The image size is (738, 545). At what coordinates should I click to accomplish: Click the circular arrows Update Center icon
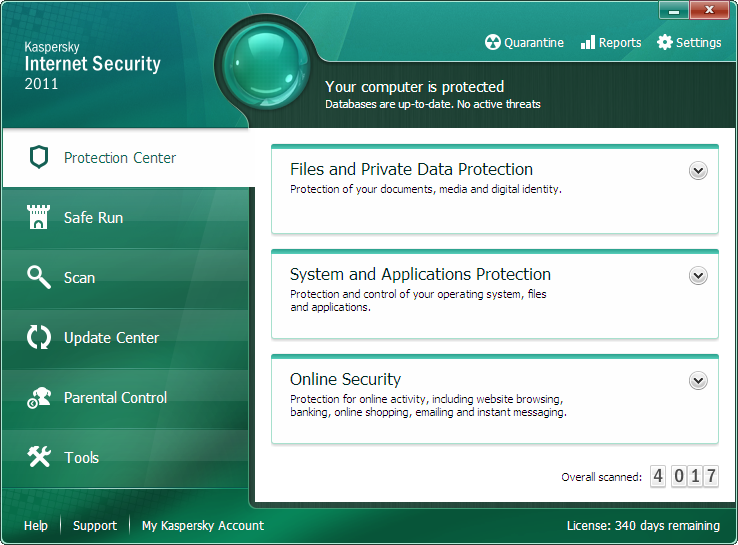[39, 337]
